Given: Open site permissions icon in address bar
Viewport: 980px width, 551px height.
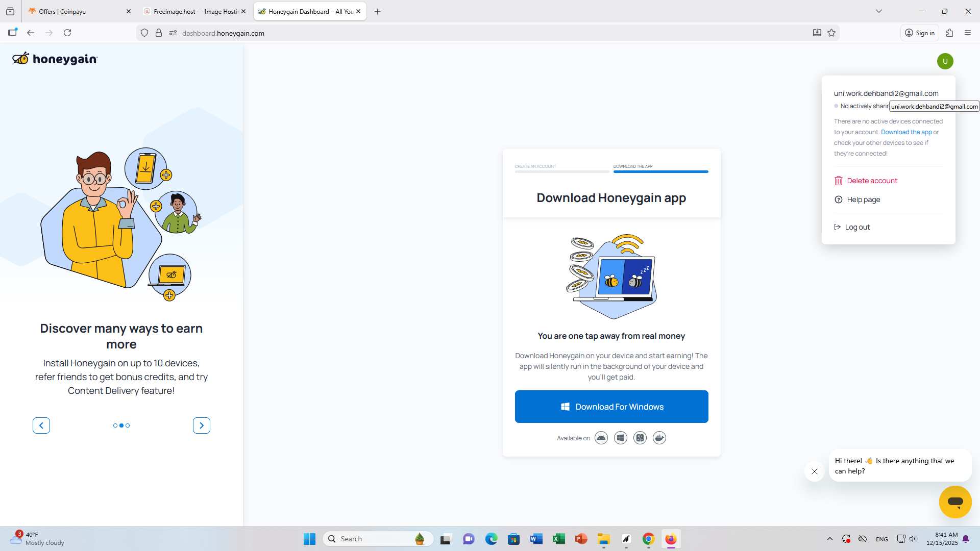Looking at the screenshot, I should click(173, 33).
